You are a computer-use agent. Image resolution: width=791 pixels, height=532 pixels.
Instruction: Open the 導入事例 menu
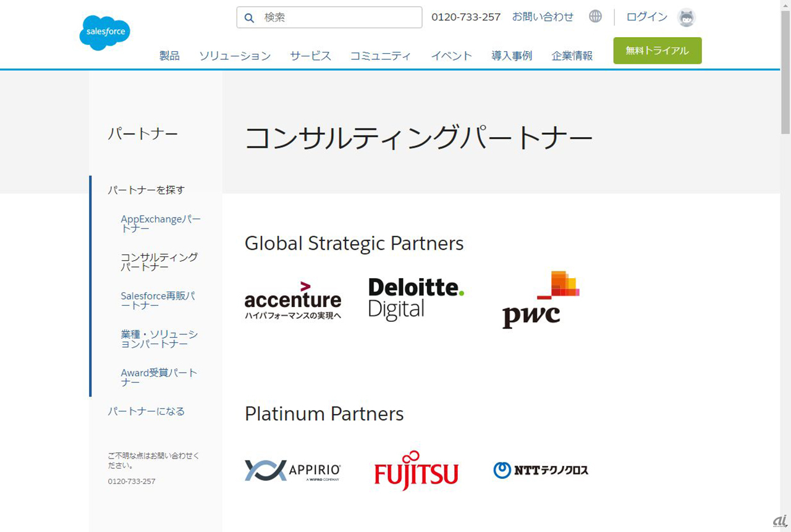pyautogui.click(x=512, y=56)
